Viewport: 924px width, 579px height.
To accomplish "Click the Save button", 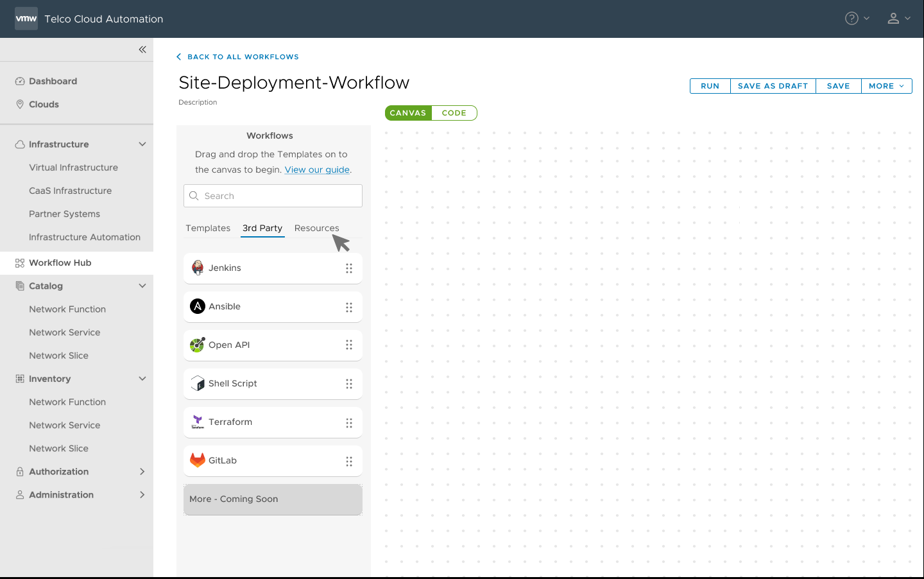I will (839, 86).
